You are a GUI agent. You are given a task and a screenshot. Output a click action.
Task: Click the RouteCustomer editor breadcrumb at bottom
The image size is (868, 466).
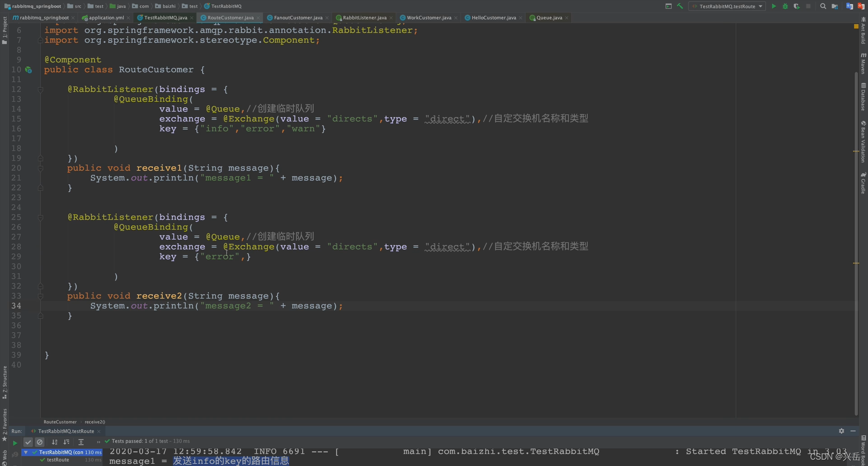(60, 422)
